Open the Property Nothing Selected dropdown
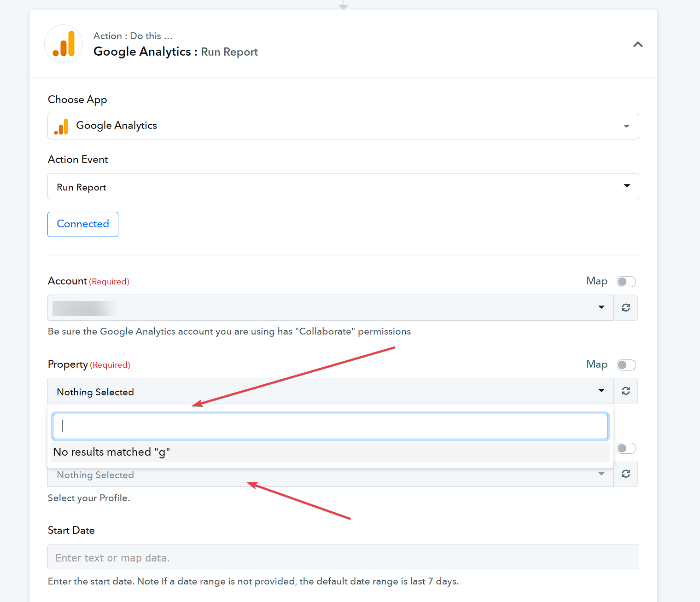Screen dimensions: 700x602 click(x=331, y=391)
